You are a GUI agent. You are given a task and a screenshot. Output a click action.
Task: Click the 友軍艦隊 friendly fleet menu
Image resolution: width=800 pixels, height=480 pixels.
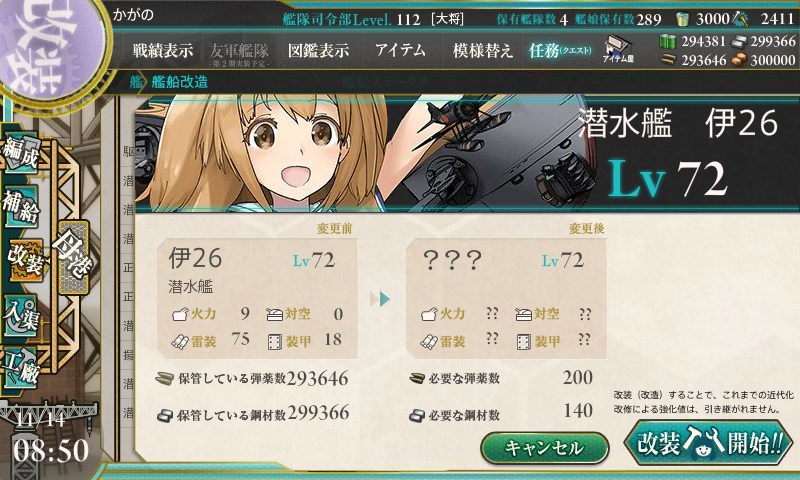click(x=239, y=53)
